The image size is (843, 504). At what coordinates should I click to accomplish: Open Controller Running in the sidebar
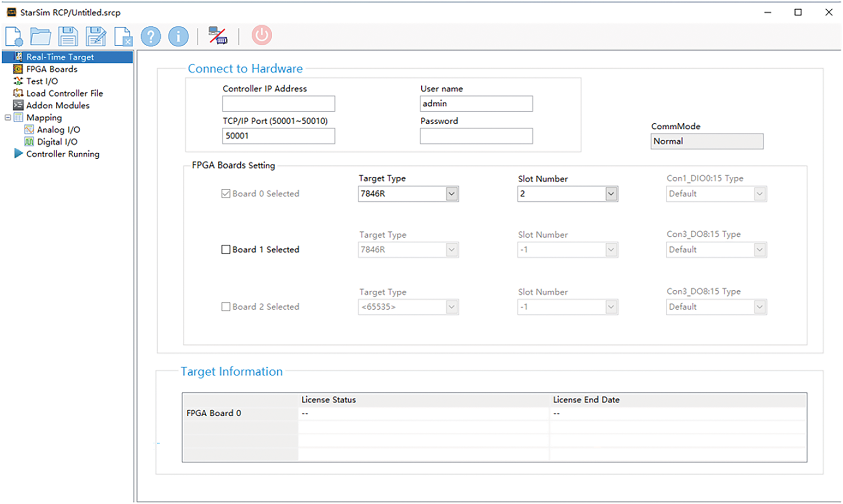click(62, 154)
